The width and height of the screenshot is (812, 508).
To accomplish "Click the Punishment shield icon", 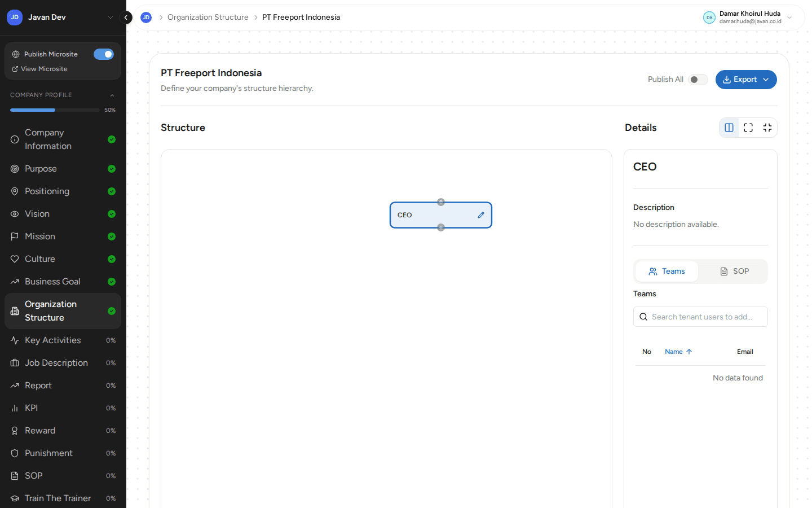I will pyautogui.click(x=15, y=453).
